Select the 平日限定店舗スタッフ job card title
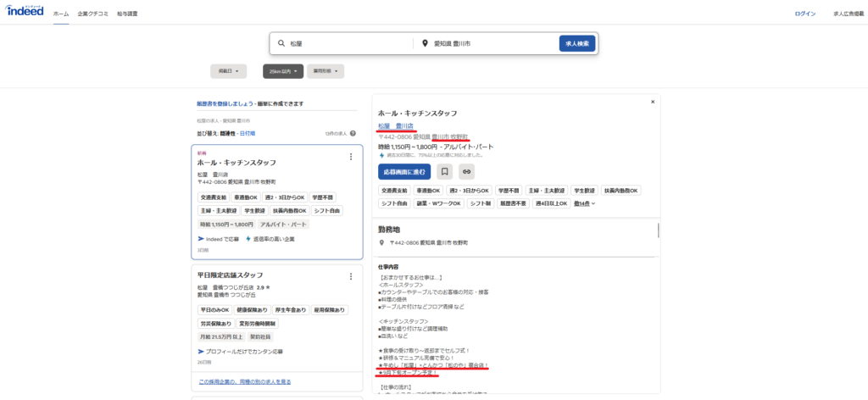 230,275
